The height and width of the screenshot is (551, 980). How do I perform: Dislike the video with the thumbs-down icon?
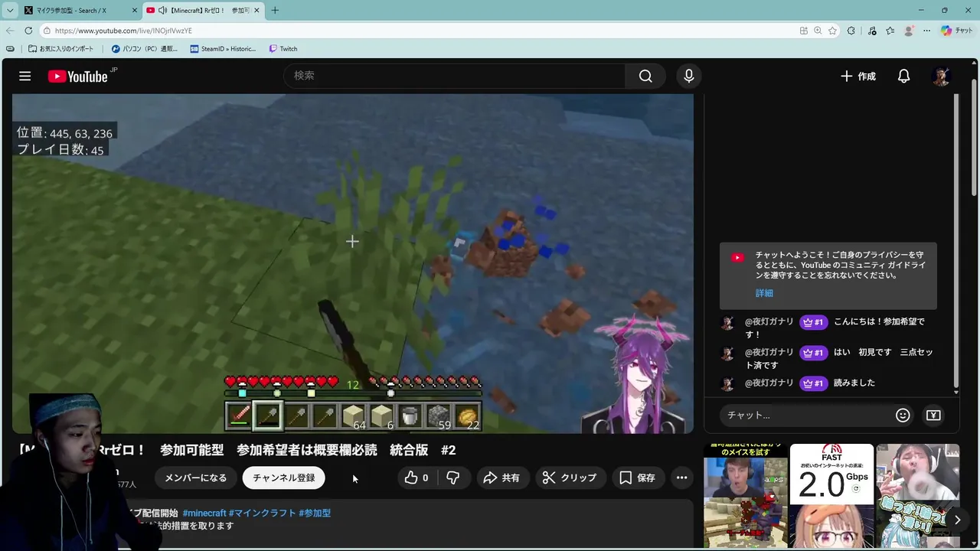(x=452, y=478)
